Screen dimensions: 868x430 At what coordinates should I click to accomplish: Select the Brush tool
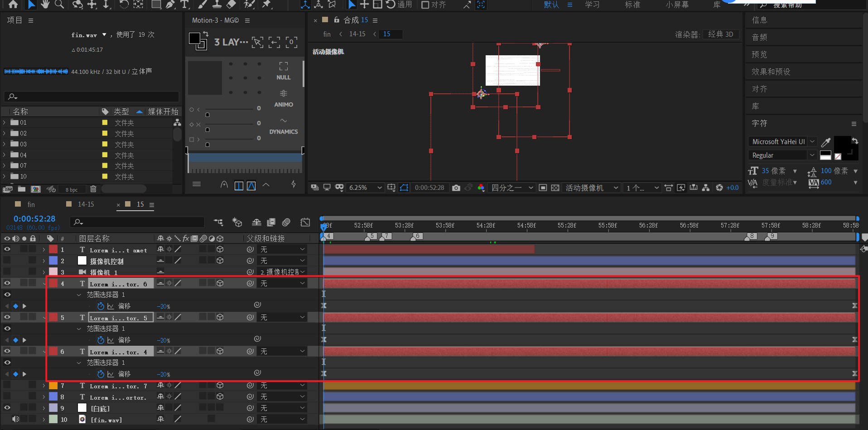click(x=203, y=5)
